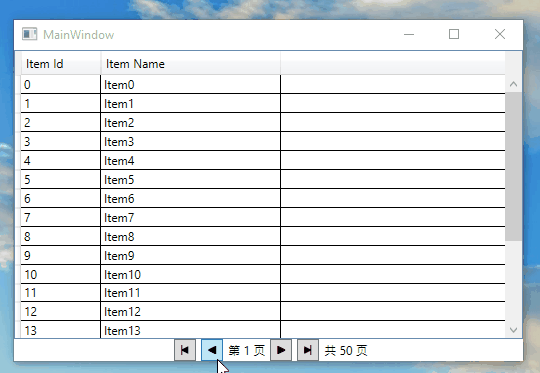Viewport: 540px width, 373px height.
Task: Select the cell Item11
Action: point(191,293)
